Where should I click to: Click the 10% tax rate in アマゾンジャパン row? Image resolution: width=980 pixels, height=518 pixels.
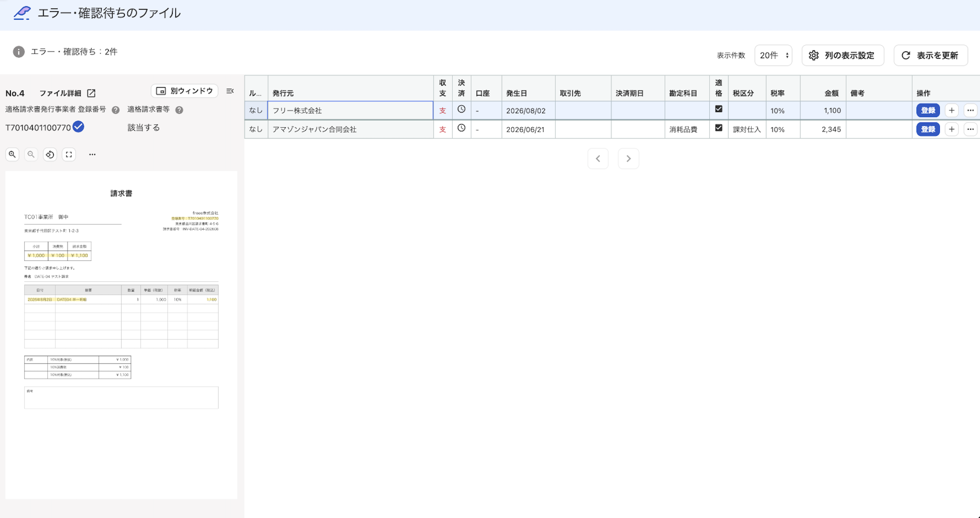(783, 129)
